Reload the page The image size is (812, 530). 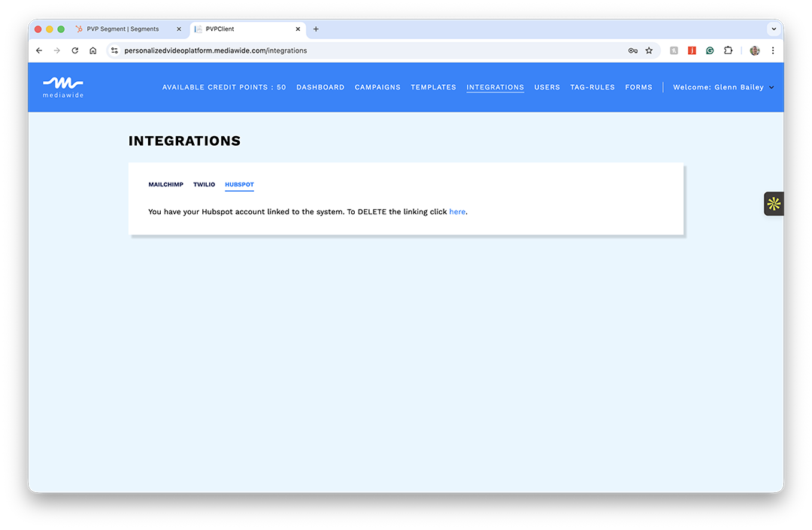pos(75,50)
